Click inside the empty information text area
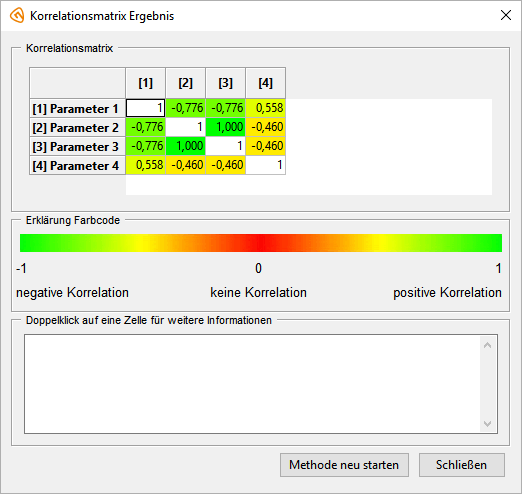The width and height of the screenshot is (522, 494). coord(252,384)
